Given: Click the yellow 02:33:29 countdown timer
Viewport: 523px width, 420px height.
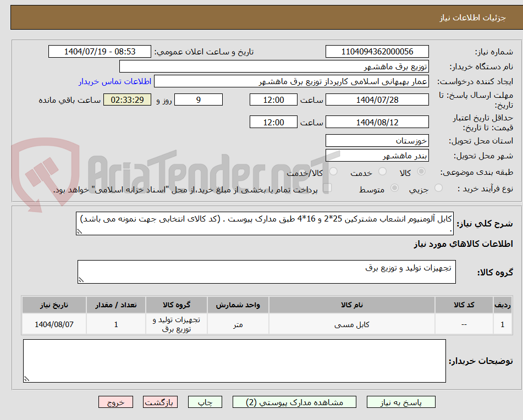Looking at the screenshot, I should (126, 101).
